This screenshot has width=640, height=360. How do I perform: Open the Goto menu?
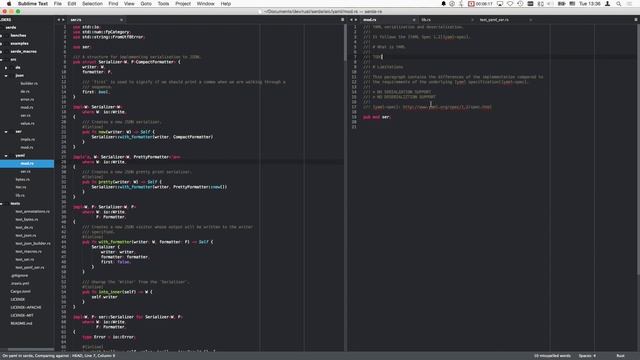point(146,4)
